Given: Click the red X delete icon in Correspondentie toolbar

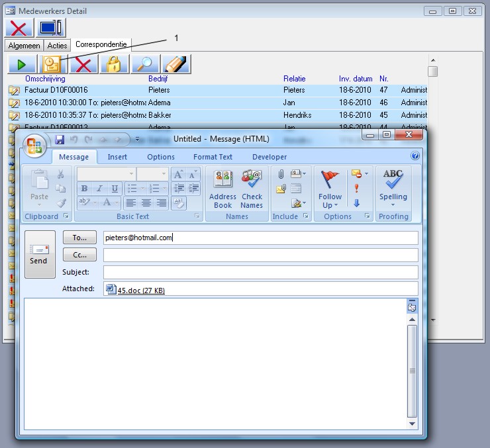Looking at the screenshot, I should (83, 64).
